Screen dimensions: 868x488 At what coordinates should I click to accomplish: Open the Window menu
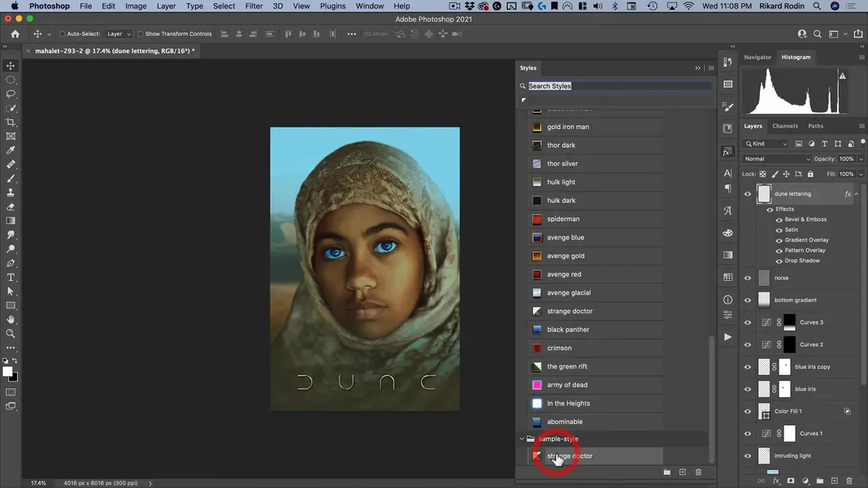tap(369, 6)
